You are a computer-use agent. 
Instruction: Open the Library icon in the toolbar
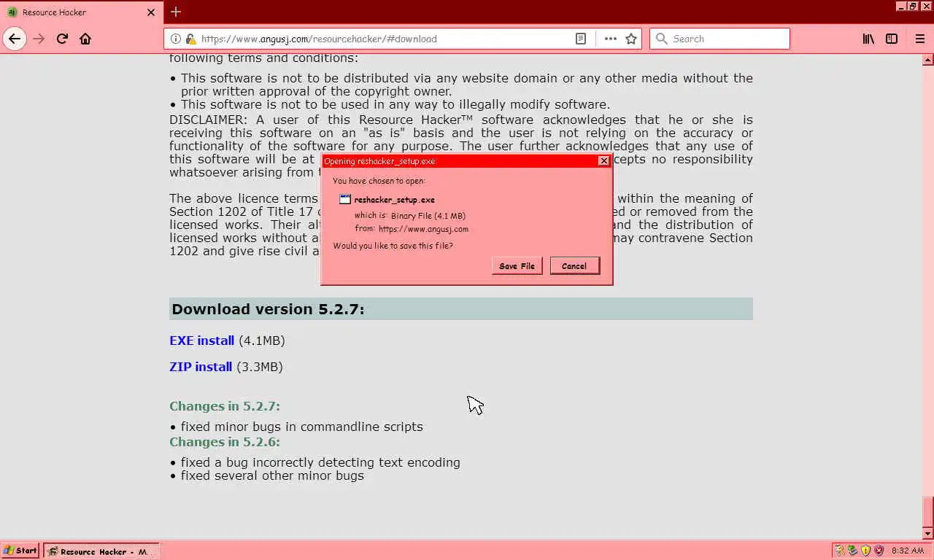868,39
